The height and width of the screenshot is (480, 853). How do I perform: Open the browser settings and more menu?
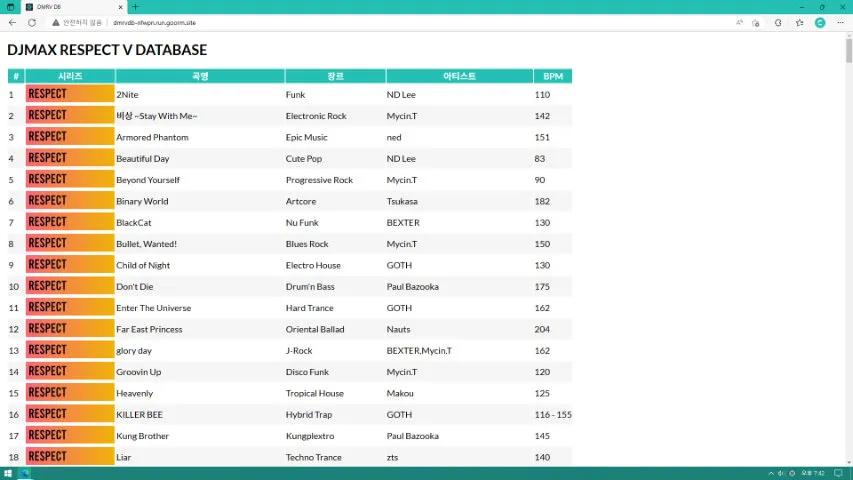pos(840,23)
